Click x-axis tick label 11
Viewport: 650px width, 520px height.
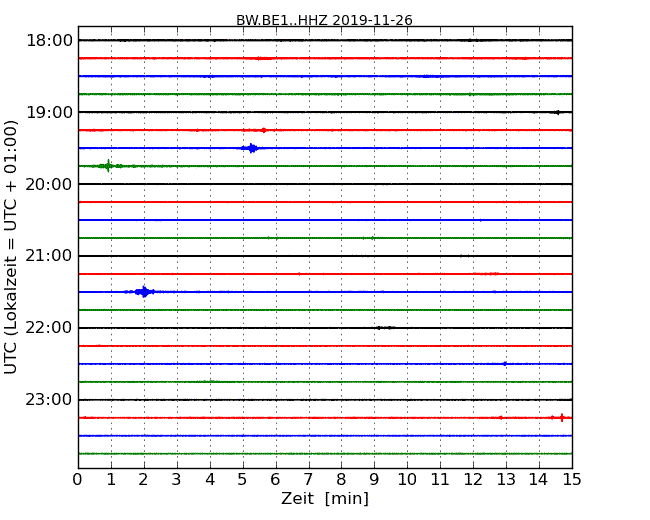tap(440, 480)
